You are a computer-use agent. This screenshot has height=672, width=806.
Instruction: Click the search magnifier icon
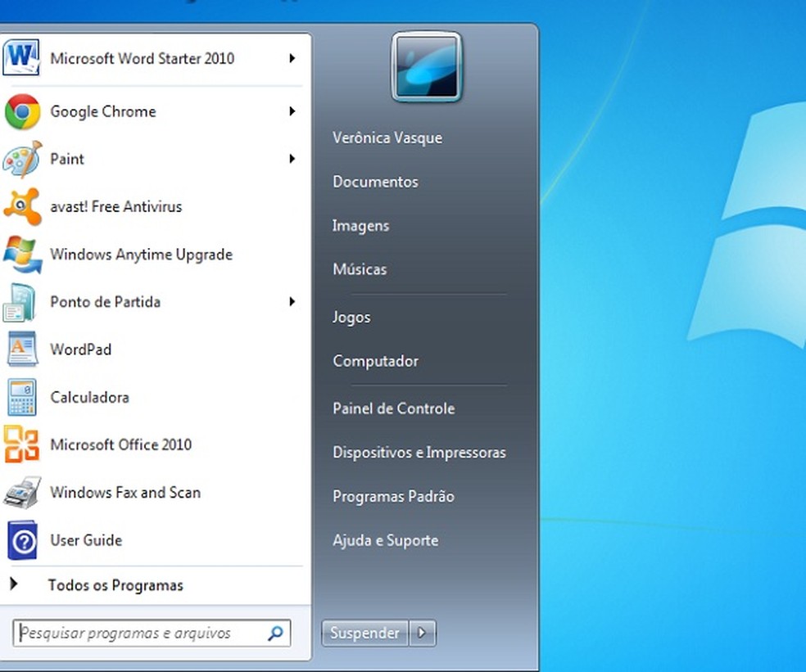pyautogui.click(x=275, y=633)
